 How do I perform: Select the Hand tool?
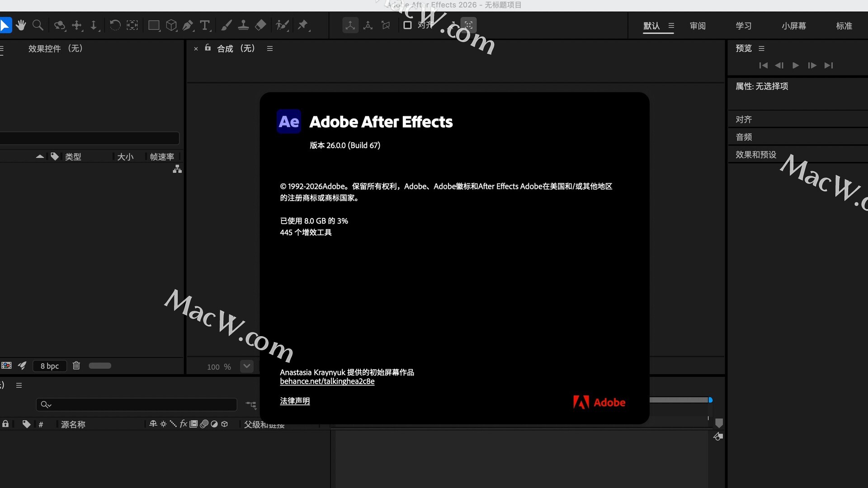pyautogui.click(x=21, y=25)
